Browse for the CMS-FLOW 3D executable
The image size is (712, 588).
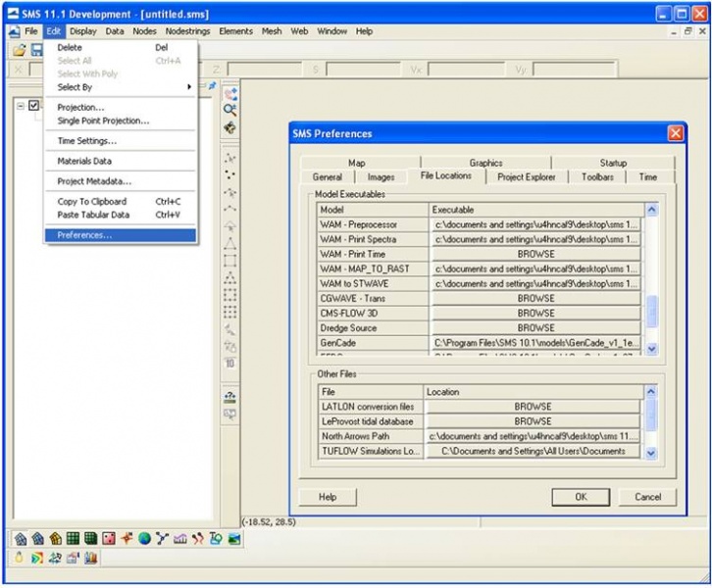tap(536, 314)
